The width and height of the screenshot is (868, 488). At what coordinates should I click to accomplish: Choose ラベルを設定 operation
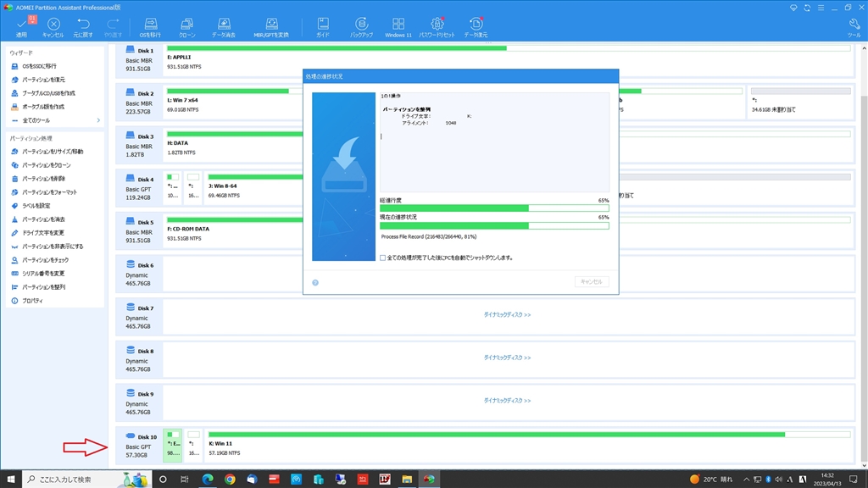[x=36, y=206]
